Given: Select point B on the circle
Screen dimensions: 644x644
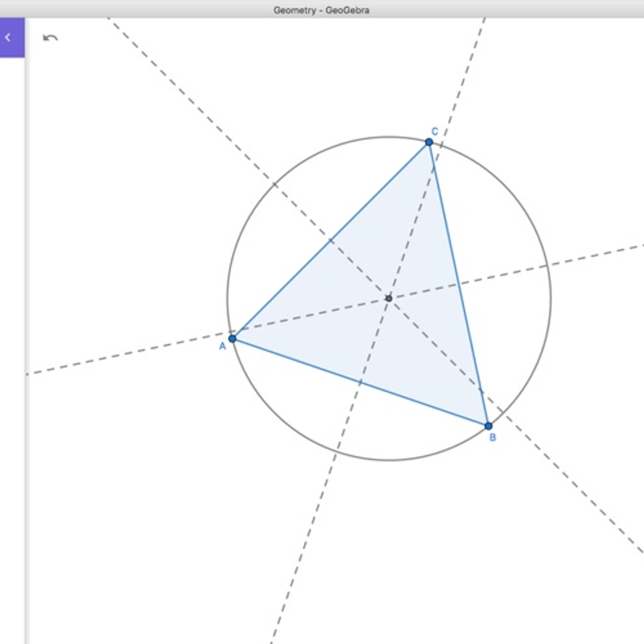Looking at the screenshot, I should 488,426.
